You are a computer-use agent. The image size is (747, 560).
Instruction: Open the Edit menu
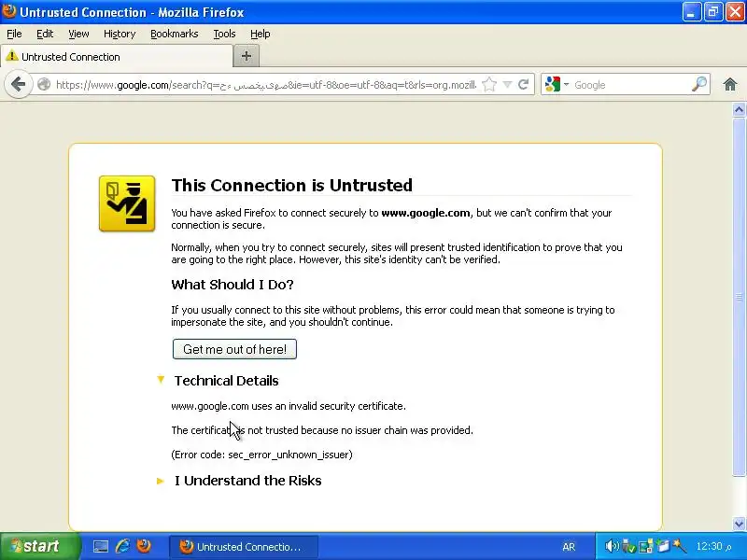tap(45, 34)
